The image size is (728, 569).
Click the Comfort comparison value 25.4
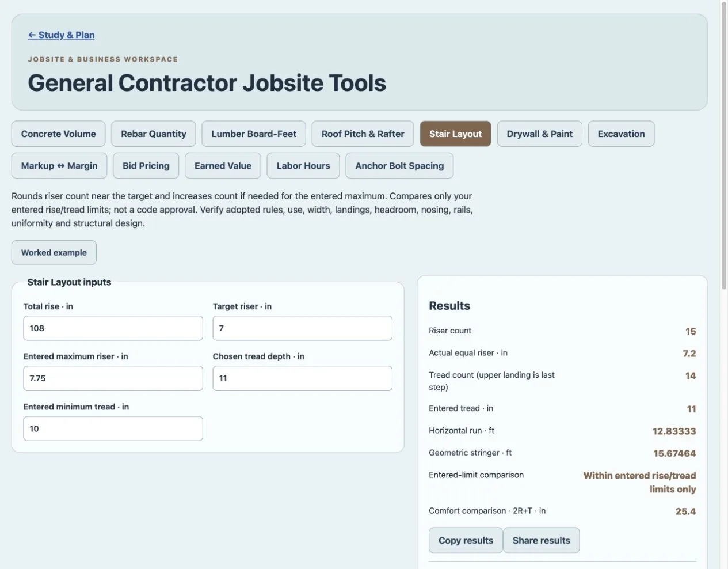click(x=685, y=511)
